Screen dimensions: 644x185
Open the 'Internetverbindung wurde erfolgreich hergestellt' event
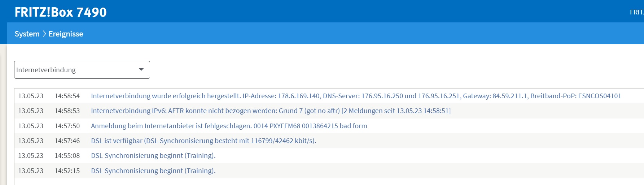point(356,96)
